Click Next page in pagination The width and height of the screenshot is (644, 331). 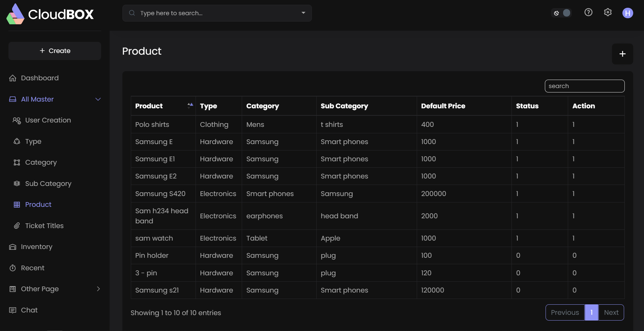(x=611, y=312)
